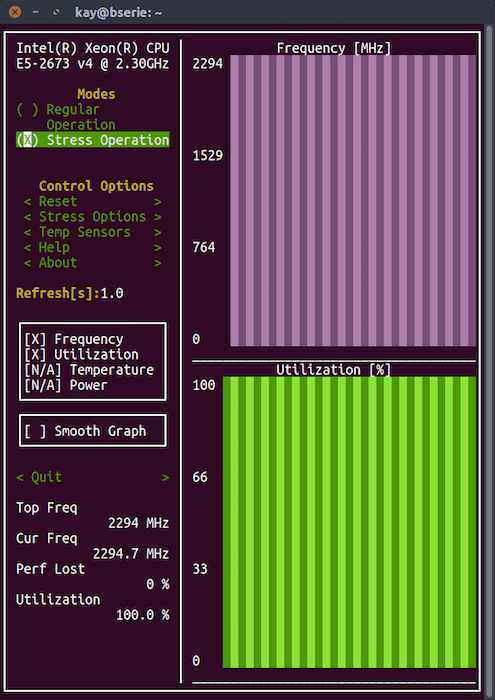Open the Help screen
The width and height of the screenshot is (495, 700).
pos(92,247)
